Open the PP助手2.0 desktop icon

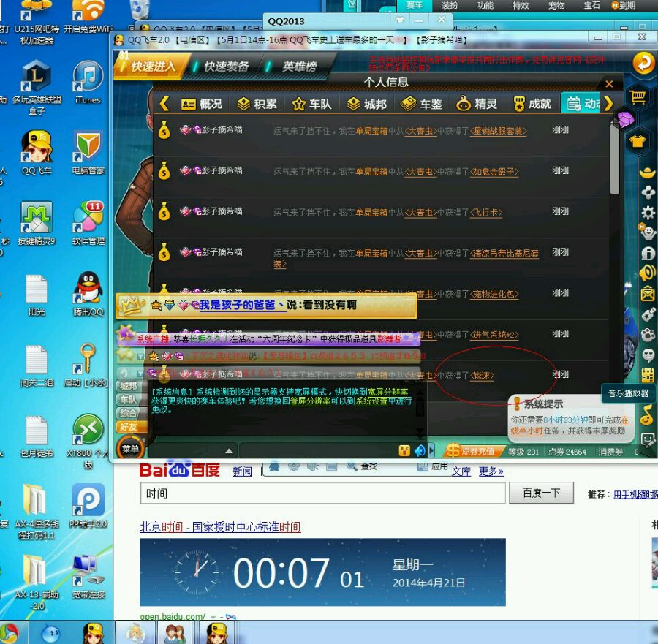click(88, 506)
